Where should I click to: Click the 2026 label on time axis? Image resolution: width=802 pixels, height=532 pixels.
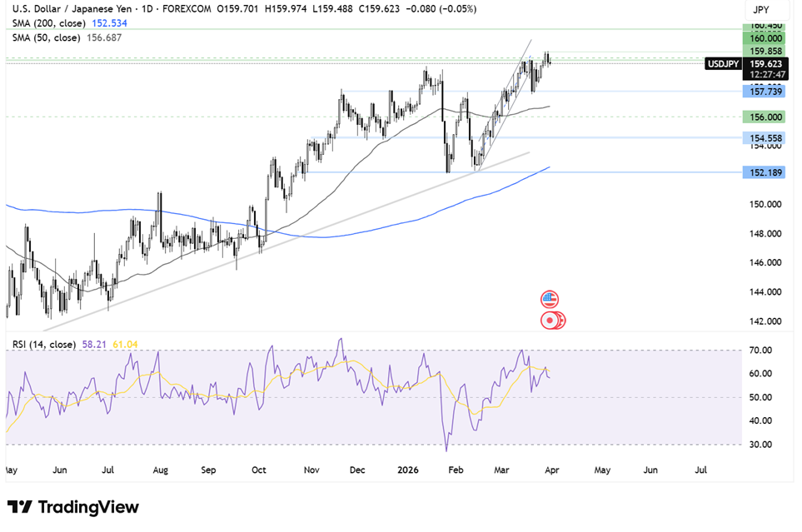(x=407, y=470)
